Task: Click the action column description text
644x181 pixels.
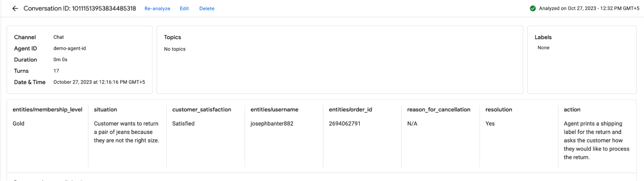Action: pyautogui.click(x=597, y=140)
